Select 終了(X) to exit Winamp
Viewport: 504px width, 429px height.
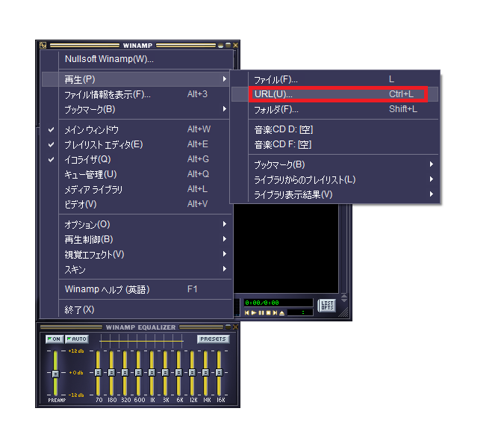137,309
